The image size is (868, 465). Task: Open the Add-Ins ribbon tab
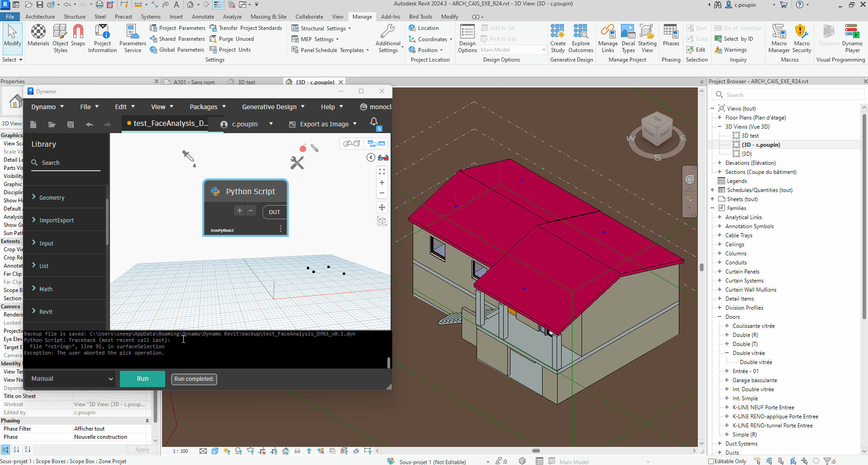point(390,17)
